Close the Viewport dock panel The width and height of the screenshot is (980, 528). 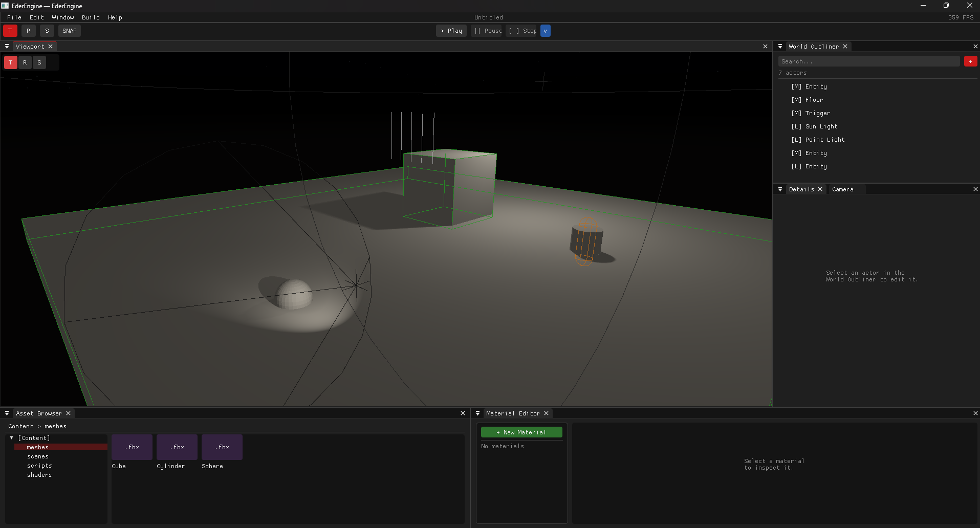coord(766,47)
